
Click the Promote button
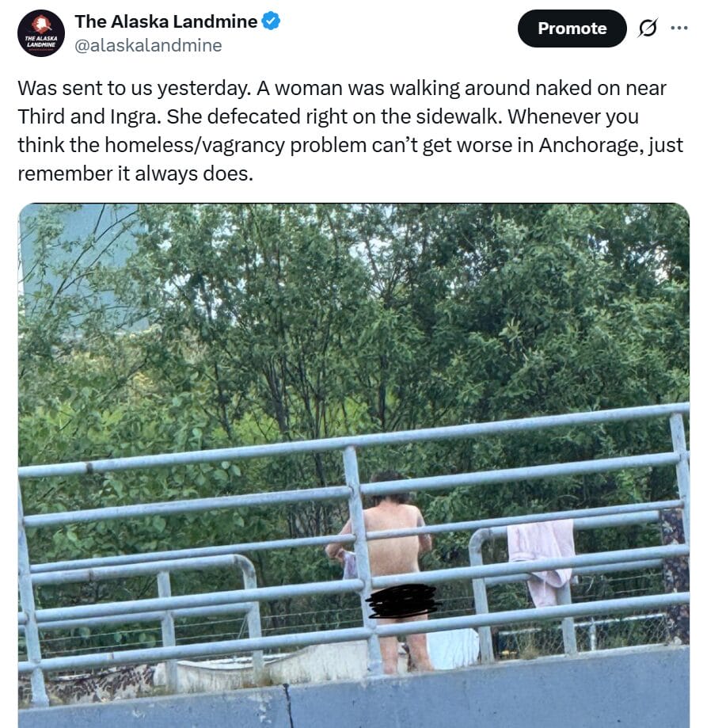click(572, 29)
